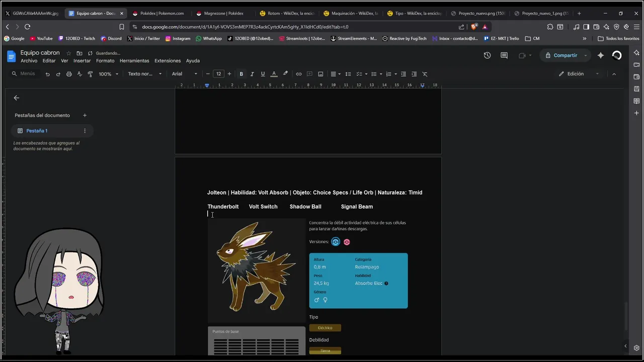This screenshot has height=362, width=644.
Task: Open the Formato menu
Action: pyautogui.click(x=105, y=61)
